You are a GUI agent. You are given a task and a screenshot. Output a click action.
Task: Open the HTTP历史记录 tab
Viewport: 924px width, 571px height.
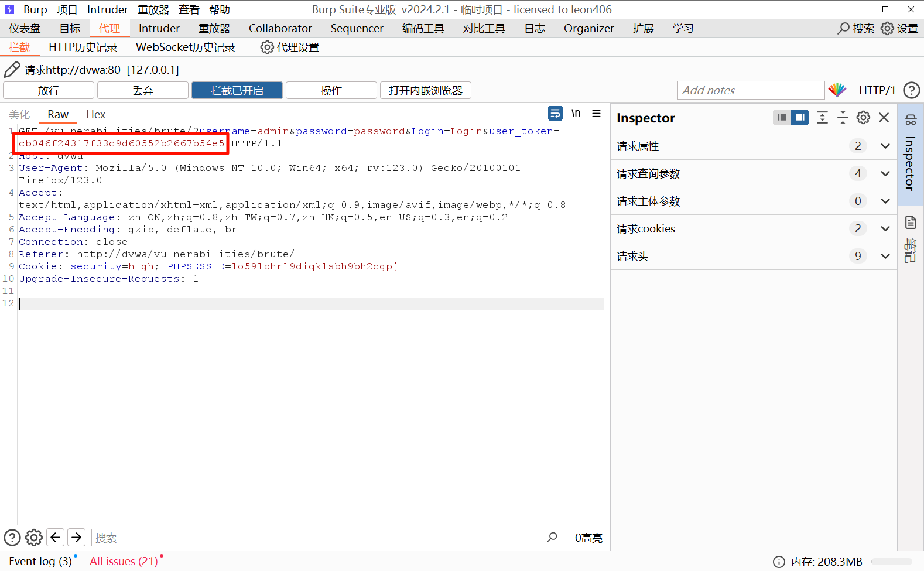[83, 47]
